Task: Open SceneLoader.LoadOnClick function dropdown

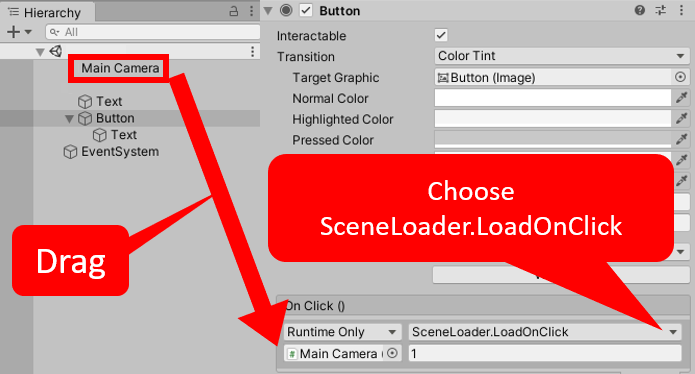Action: pos(545,332)
